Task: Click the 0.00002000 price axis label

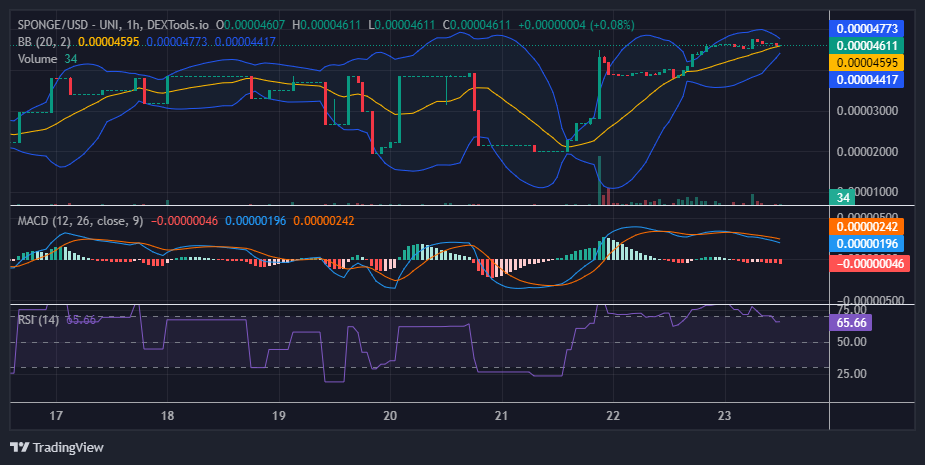Action: (x=867, y=152)
